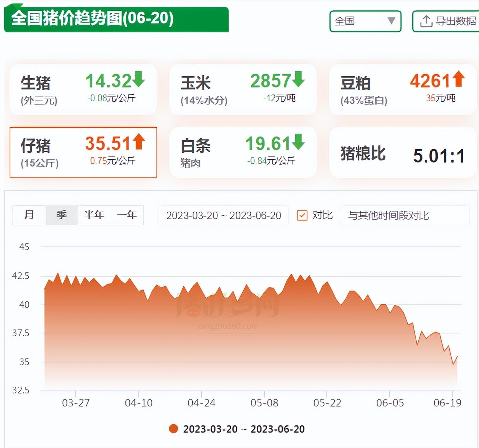This screenshot has width=479, height=448.
Task: Click the 4261 soybean meal value
Action: click(x=430, y=81)
